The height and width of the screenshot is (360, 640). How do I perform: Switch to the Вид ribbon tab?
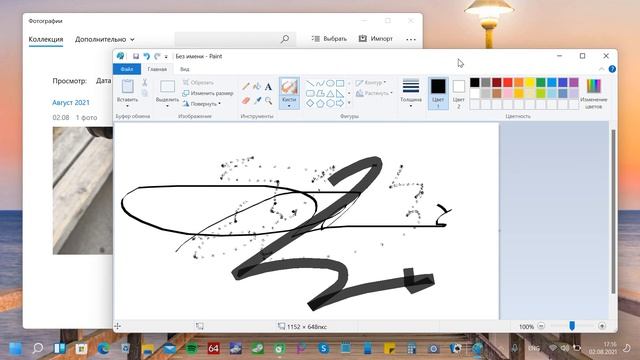[x=184, y=69]
